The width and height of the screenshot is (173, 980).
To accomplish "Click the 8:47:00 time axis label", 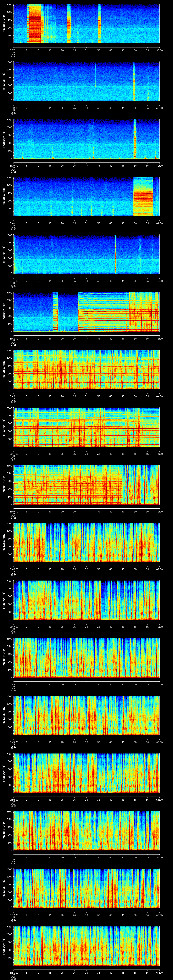I will coord(14,627).
